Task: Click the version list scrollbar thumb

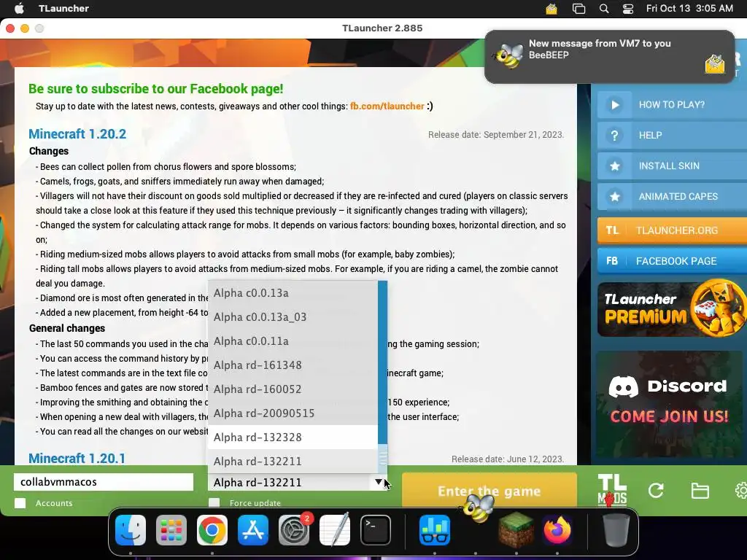Action: coord(382,458)
